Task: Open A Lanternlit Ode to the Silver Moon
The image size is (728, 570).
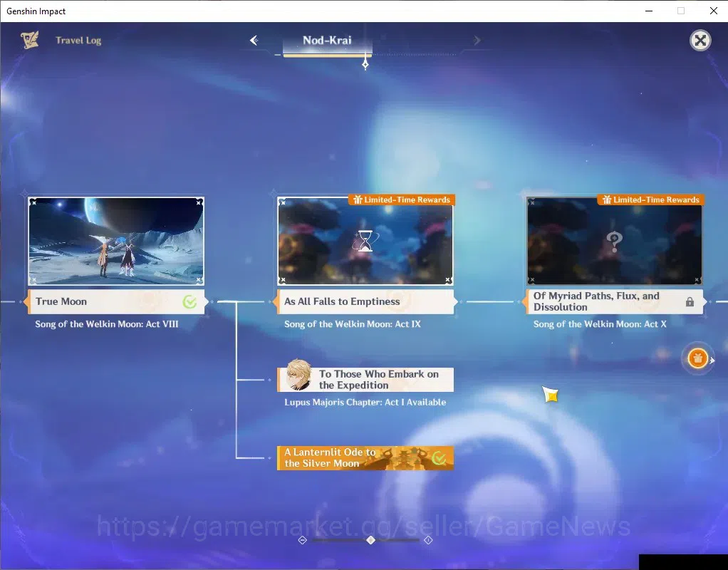Action: click(365, 458)
